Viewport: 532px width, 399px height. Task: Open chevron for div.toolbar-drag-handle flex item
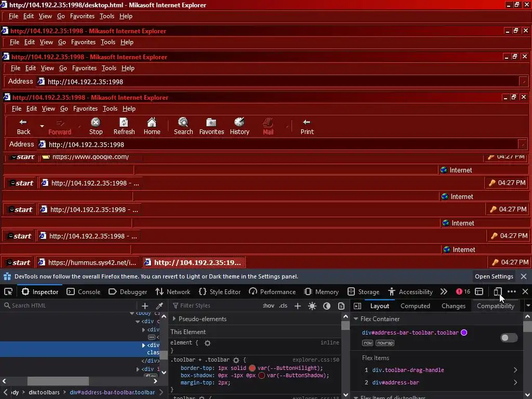[515, 370]
